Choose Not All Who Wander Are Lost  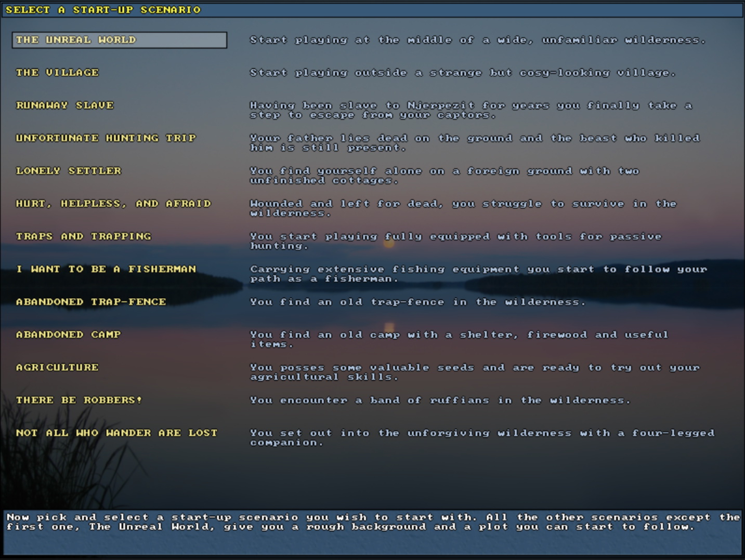117,433
